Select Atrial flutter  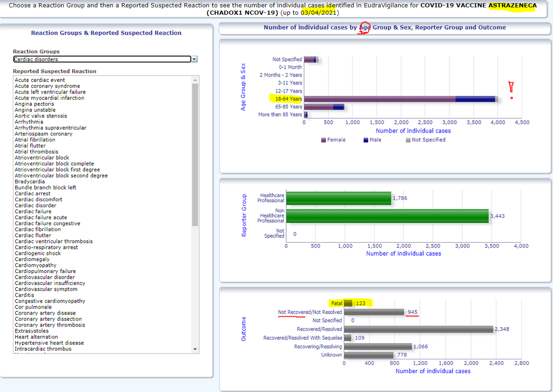[x=30, y=146]
